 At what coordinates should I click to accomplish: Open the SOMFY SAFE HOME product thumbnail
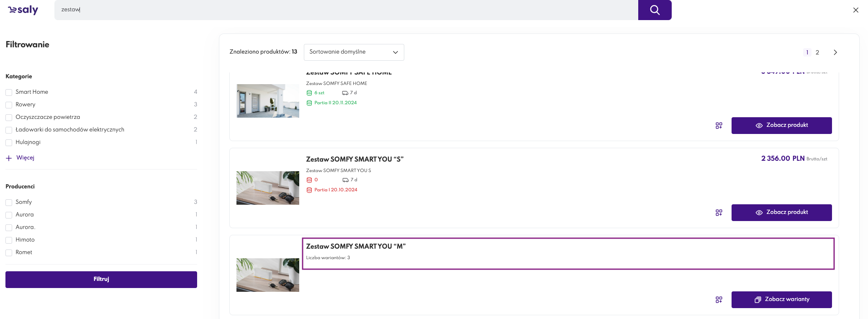pos(268,101)
